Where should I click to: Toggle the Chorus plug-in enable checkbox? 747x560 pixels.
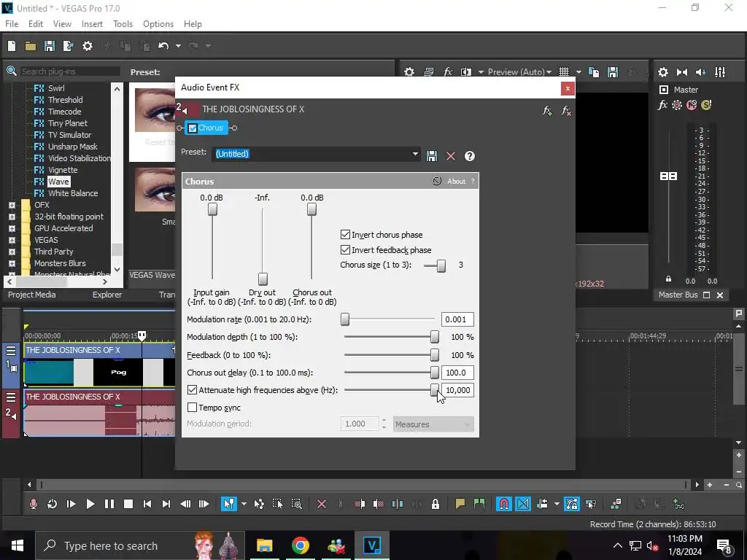tap(193, 128)
